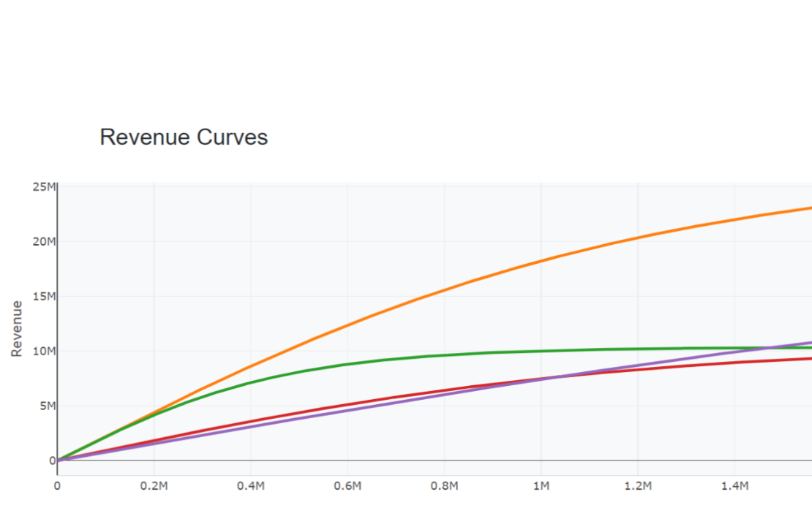812x508 pixels.
Task: Click the 0.8M x-axis tick label
Action: [444, 486]
